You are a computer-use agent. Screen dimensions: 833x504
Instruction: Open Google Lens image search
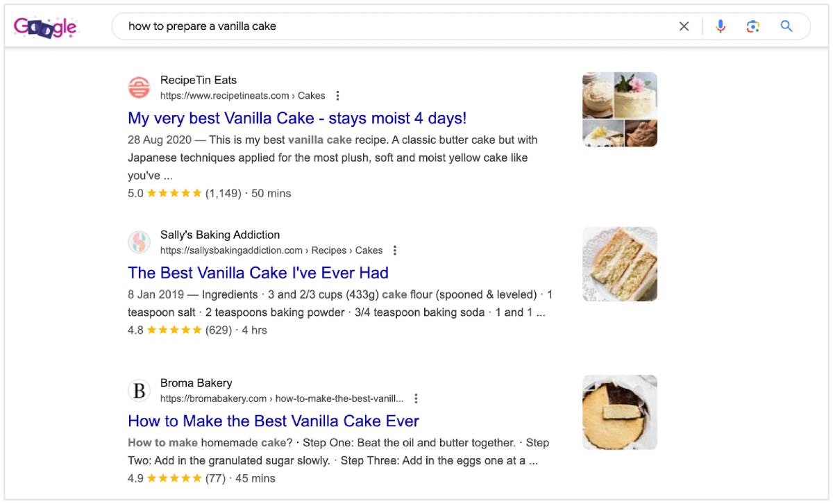point(753,26)
